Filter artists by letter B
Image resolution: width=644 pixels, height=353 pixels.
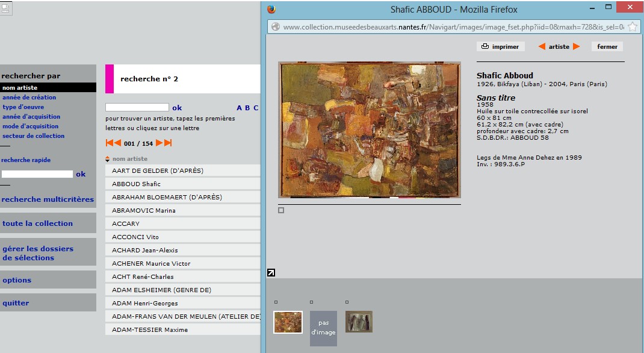[247, 108]
